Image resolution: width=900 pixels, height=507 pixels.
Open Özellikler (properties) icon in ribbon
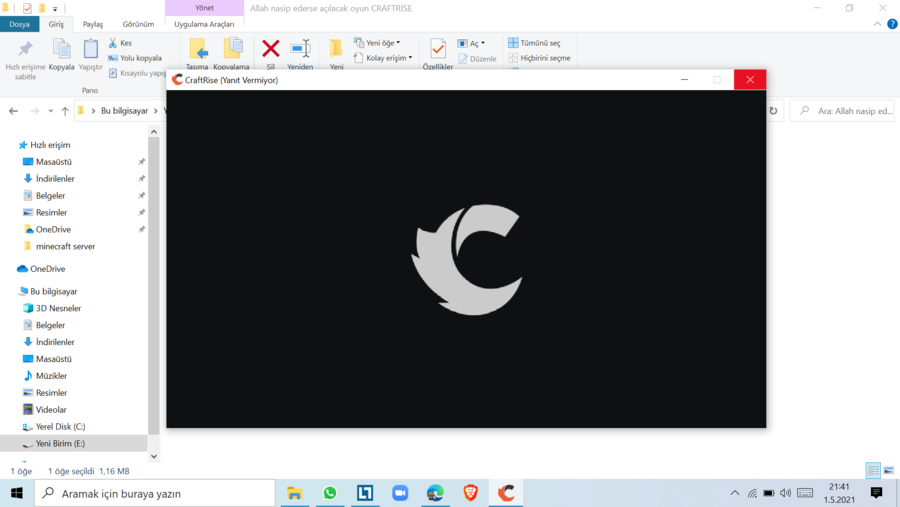(x=437, y=49)
